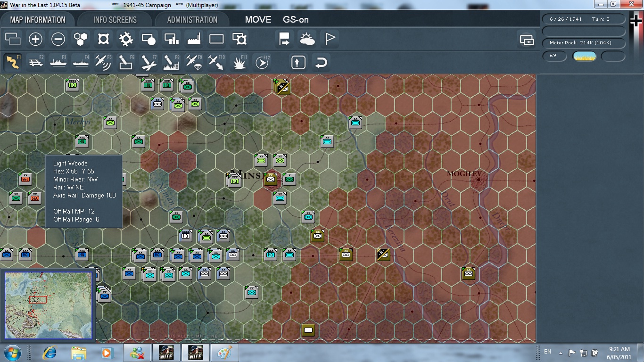Click the pennant flag toolbar icon

click(x=330, y=39)
